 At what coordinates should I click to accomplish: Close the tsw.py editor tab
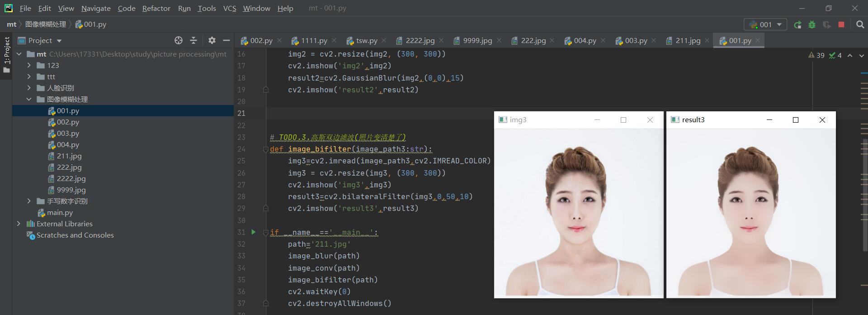pos(384,40)
